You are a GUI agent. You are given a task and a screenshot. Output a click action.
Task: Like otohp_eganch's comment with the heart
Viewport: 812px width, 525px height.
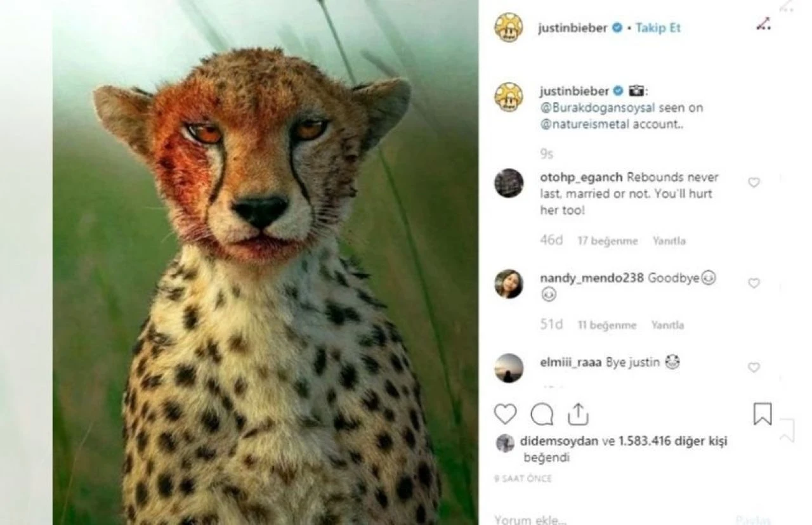754,183
